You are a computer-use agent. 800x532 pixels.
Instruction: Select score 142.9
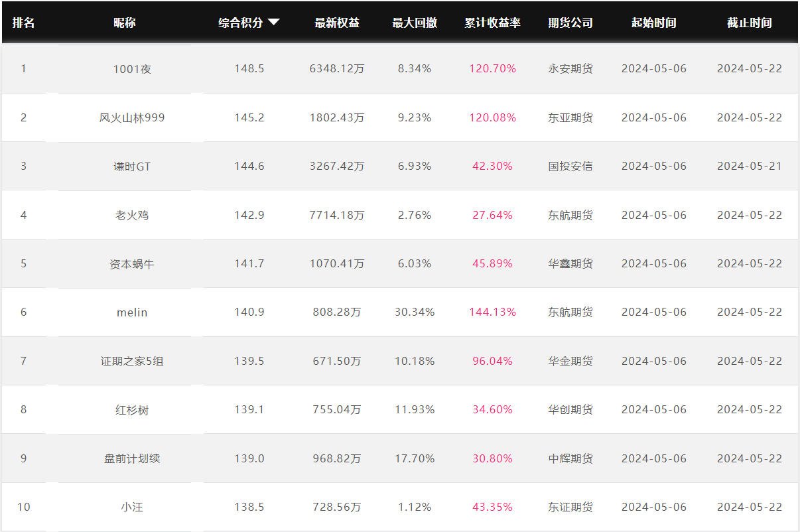[x=249, y=215]
